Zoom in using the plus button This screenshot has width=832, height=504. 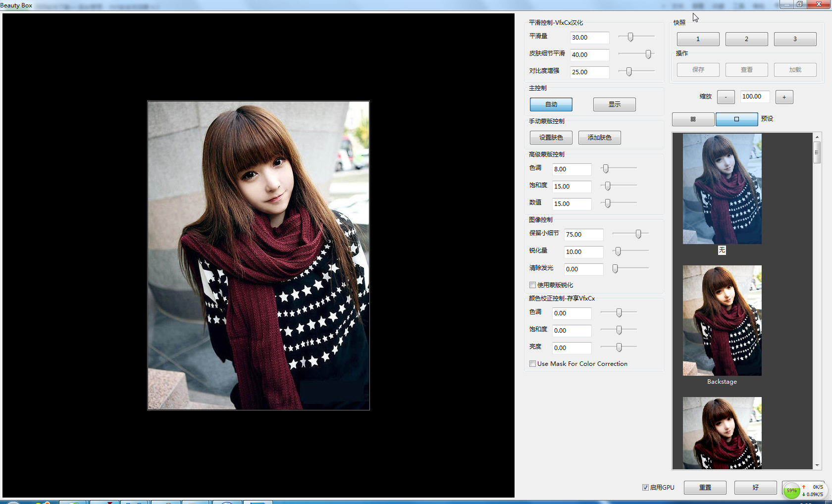coord(784,97)
